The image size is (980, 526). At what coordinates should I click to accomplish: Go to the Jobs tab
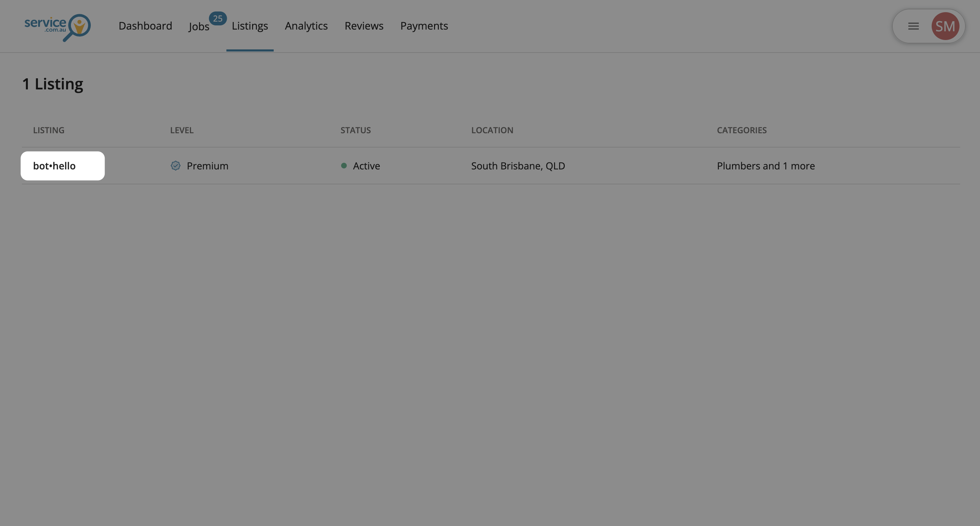[x=199, y=27]
